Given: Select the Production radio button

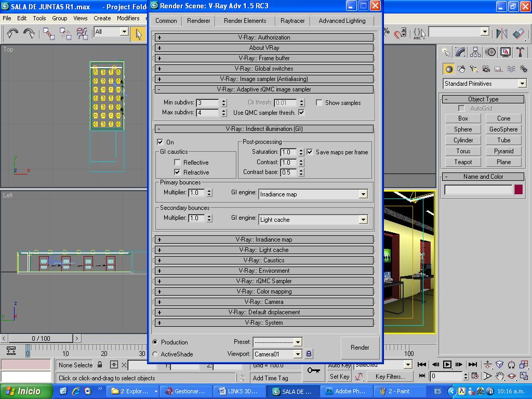Looking at the screenshot, I should point(155,342).
